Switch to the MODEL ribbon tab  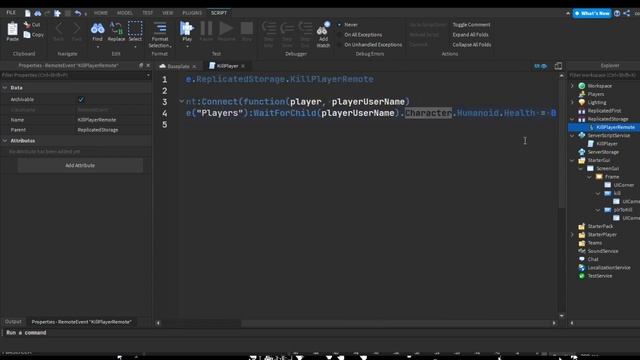point(124,13)
